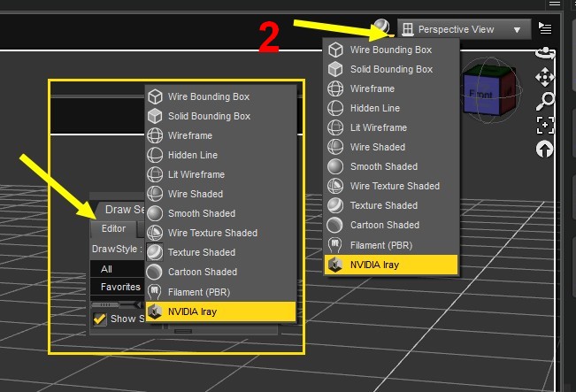
Task: Pick Wire Shaded in viewport DrawStyle menu
Action: tap(392, 147)
